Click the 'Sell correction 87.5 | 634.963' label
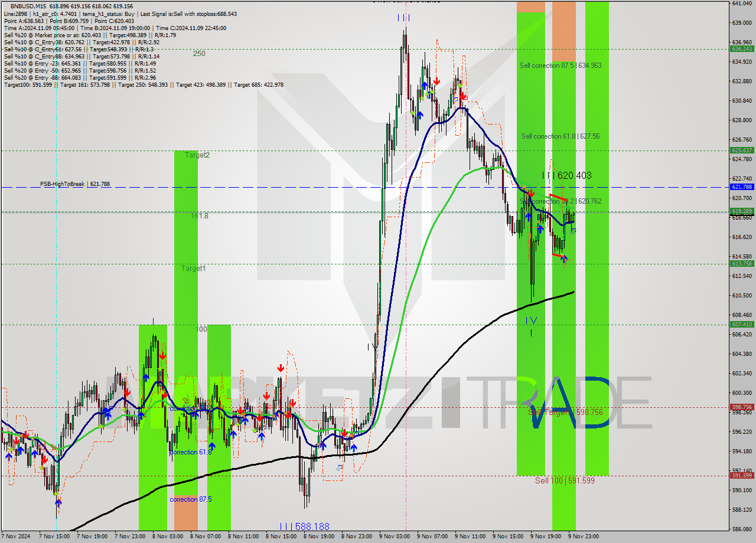Viewport: 756px width, 543px height. tap(561, 66)
